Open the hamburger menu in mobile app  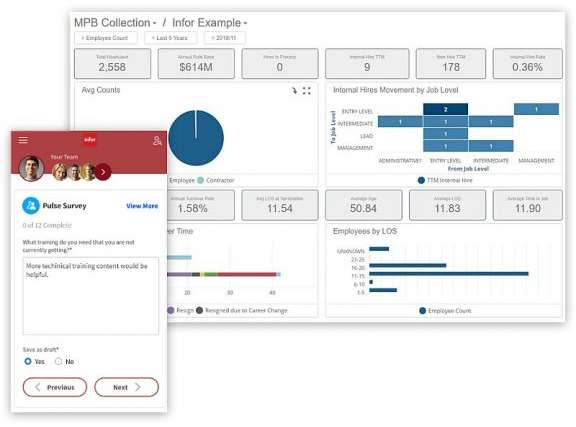point(23,140)
